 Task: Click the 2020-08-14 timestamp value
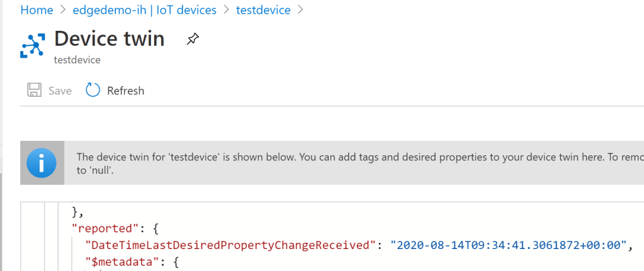508,244
